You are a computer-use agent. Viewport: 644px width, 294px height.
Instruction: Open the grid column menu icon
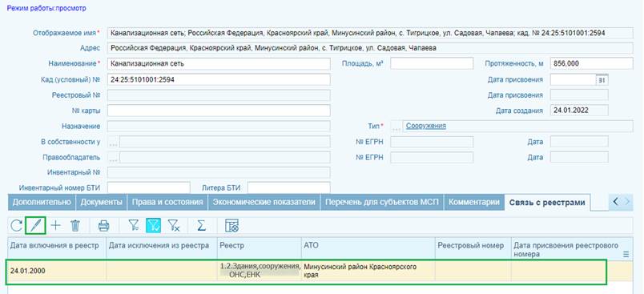626,255
